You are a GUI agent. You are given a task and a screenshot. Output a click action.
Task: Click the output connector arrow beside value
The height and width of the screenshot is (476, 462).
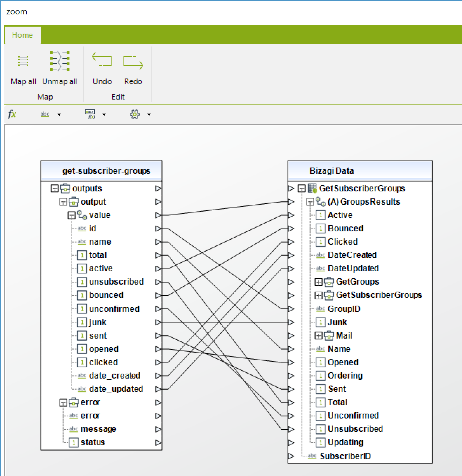158,215
